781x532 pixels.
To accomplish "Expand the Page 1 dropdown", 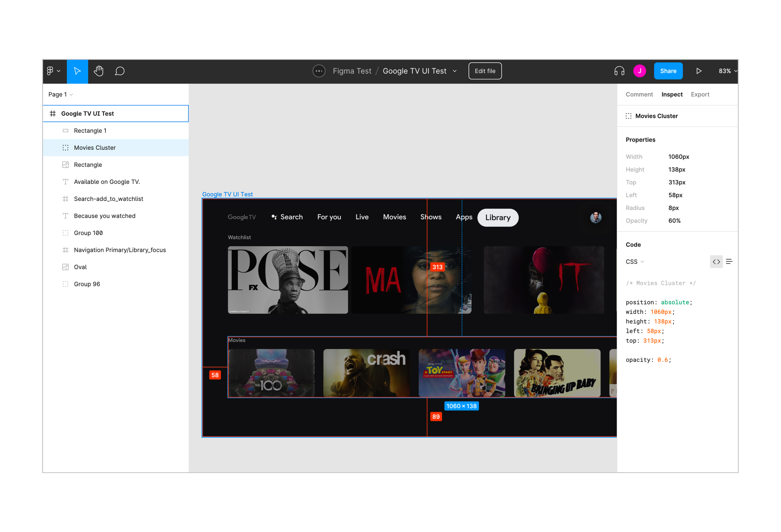I will coord(61,94).
